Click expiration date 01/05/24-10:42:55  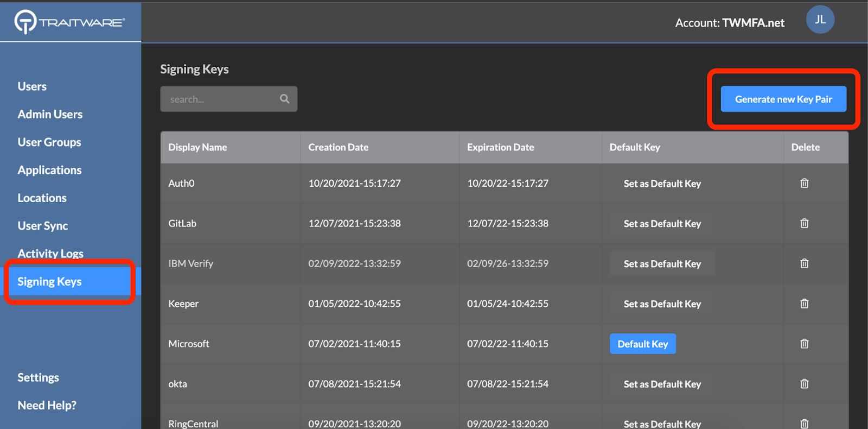pos(508,304)
